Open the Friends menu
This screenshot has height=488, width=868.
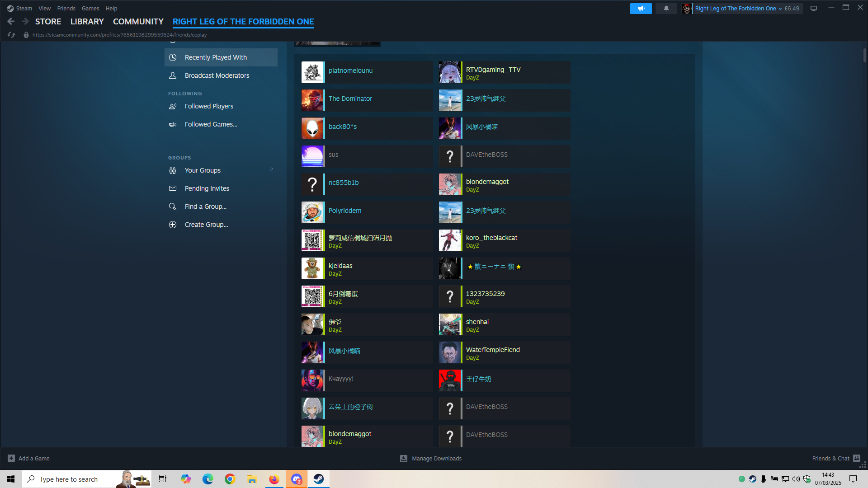(x=66, y=9)
